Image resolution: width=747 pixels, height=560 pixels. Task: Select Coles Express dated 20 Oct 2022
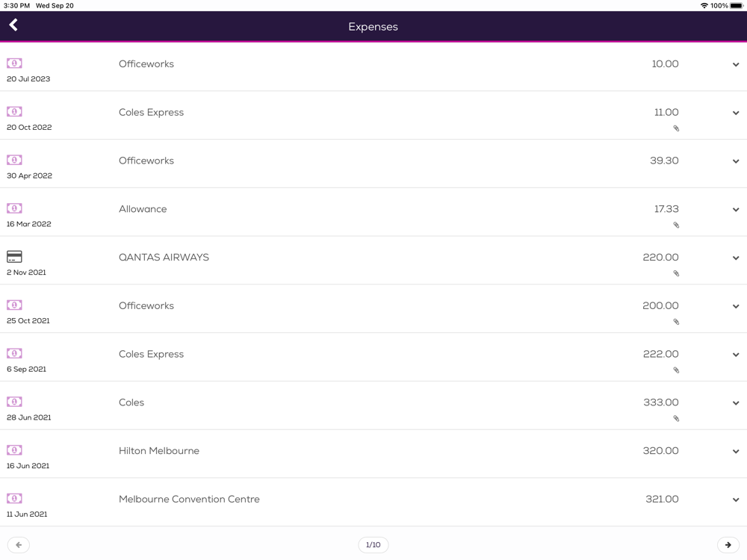click(151, 113)
